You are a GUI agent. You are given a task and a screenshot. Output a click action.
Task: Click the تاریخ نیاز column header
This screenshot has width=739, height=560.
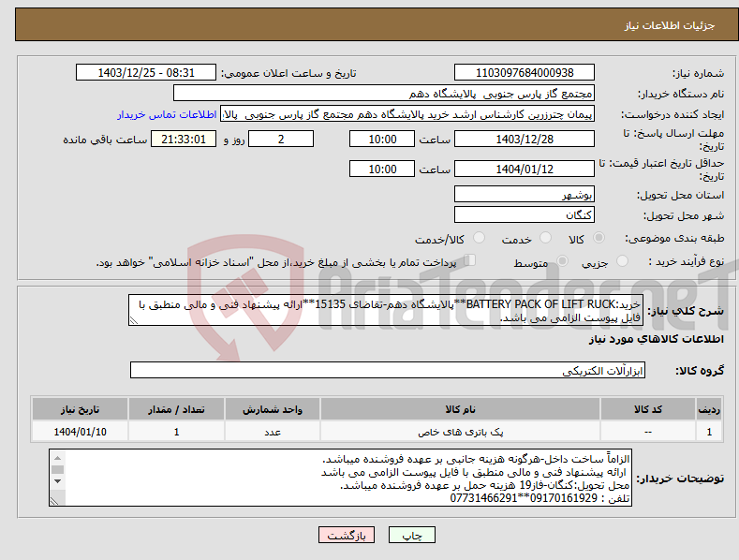80,409
